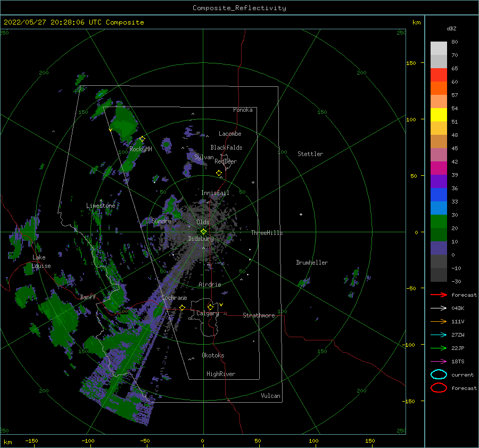The width and height of the screenshot is (479, 448).
Task: Click the 04DK legend label
Action: tap(458, 308)
